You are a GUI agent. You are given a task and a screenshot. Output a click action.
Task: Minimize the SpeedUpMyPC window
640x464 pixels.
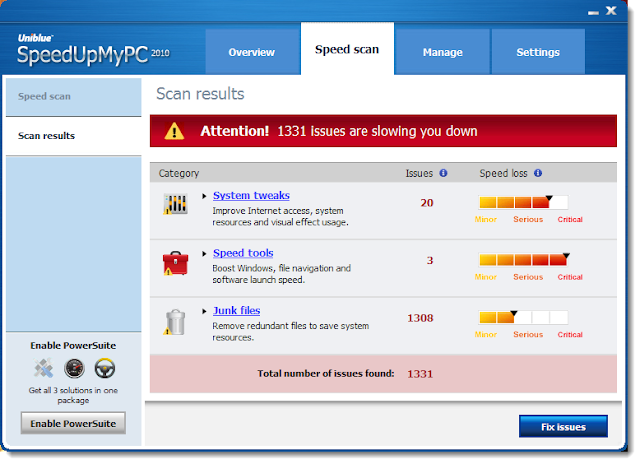coord(593,13)
